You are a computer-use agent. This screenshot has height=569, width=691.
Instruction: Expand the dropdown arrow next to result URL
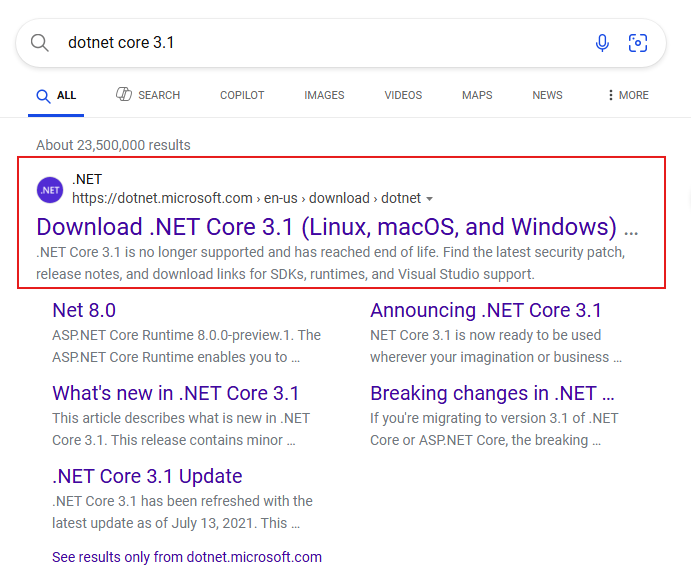pos(430,199)
